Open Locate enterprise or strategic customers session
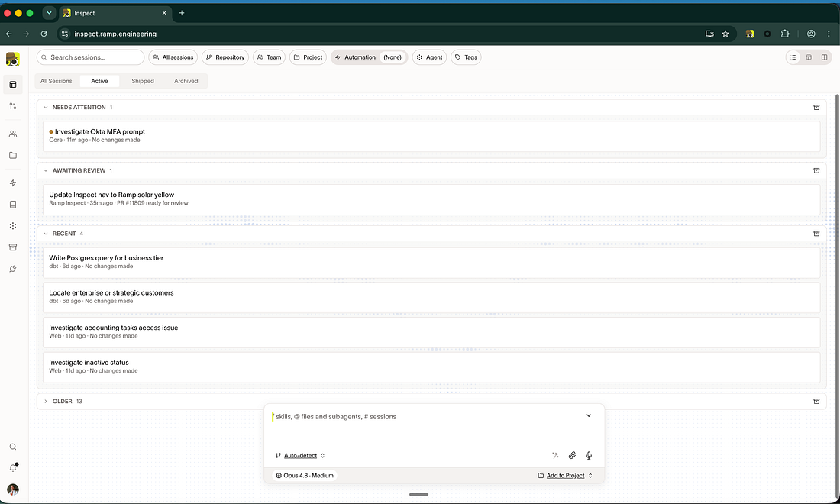 [x=431, y=297]
